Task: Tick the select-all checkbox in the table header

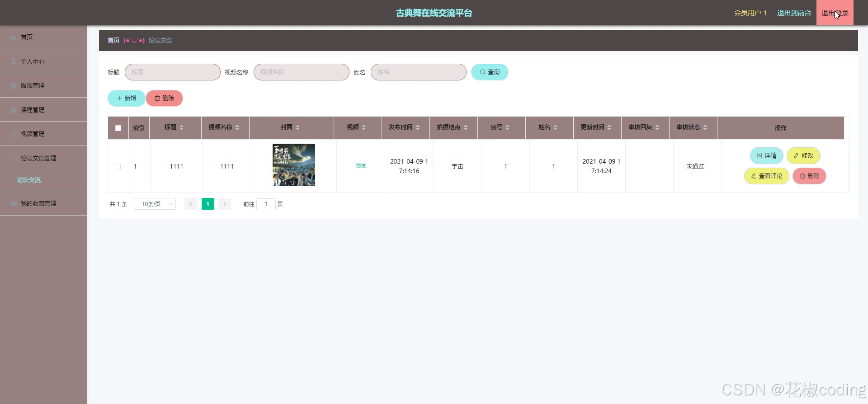Action: [x=118, y=128]
